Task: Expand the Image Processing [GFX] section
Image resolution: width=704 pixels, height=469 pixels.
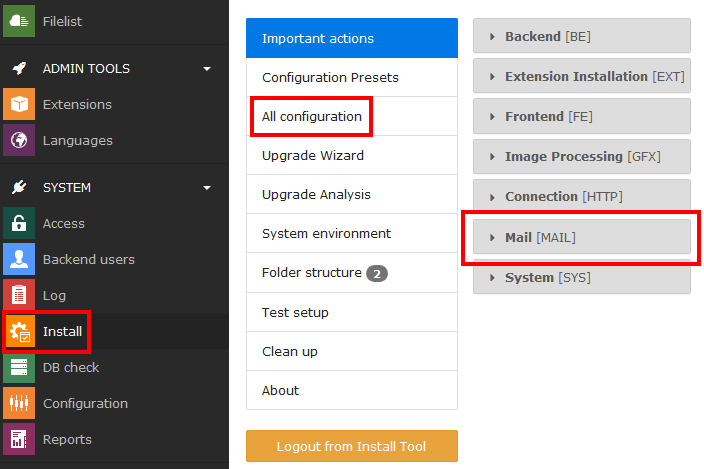Action: [x=581, y=156]
